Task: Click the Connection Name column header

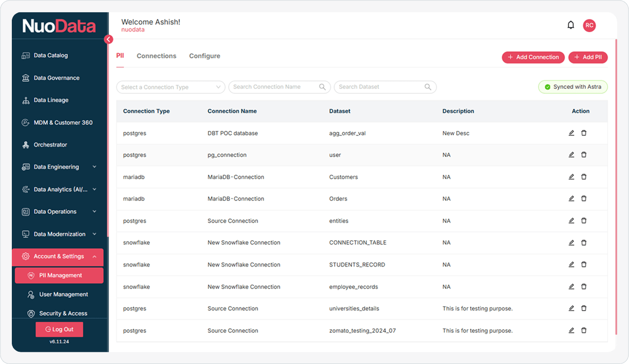Action: pyautogui.click(x=232, y=111)
